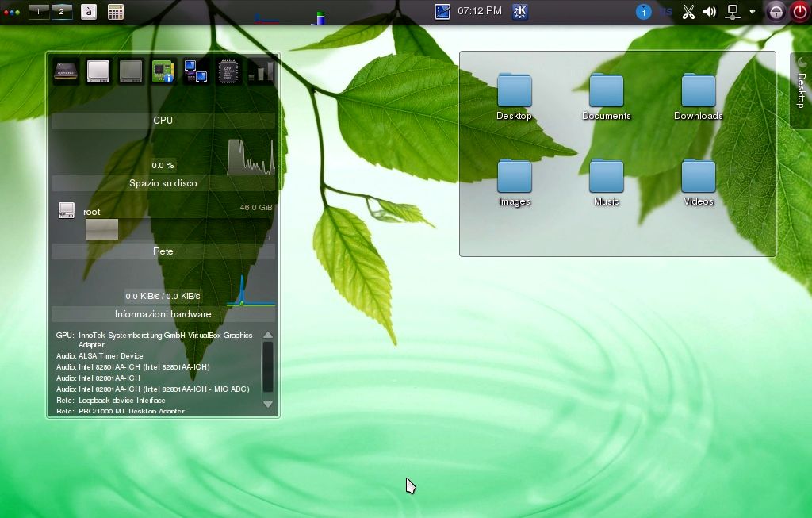Click the 'root' disk label
Image resolution: width=812 pixels, height=518 pixels.
(x=92, y=212)
